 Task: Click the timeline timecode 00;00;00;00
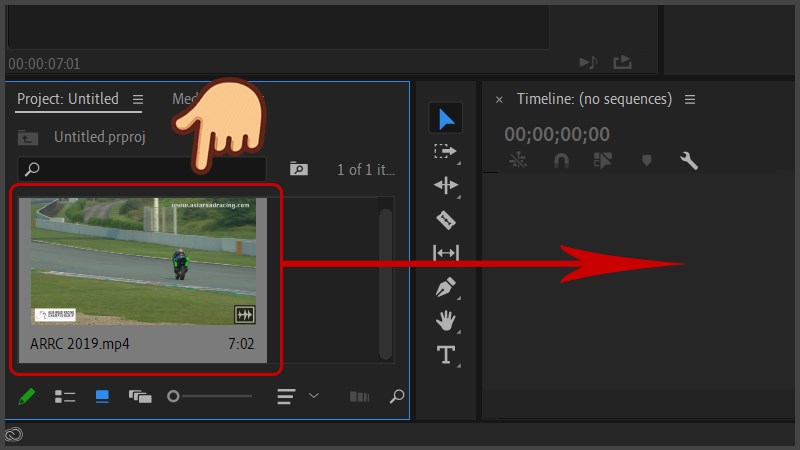557,134
